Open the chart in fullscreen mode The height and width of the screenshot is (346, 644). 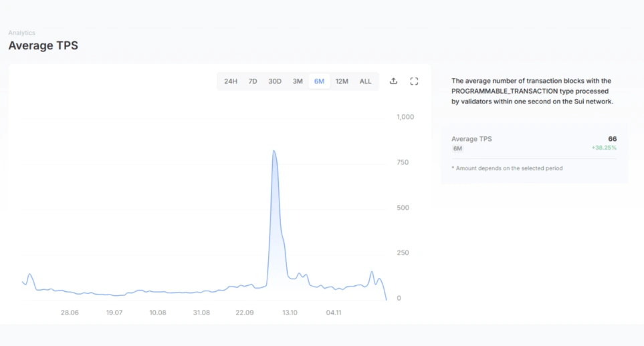coord(414,81)
